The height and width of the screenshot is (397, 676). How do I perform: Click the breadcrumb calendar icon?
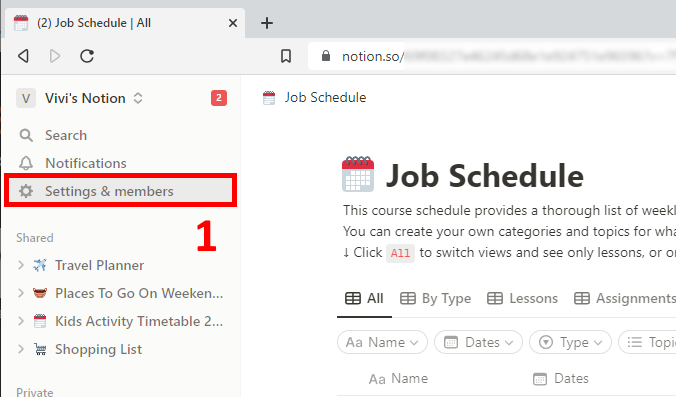point(269,98)
